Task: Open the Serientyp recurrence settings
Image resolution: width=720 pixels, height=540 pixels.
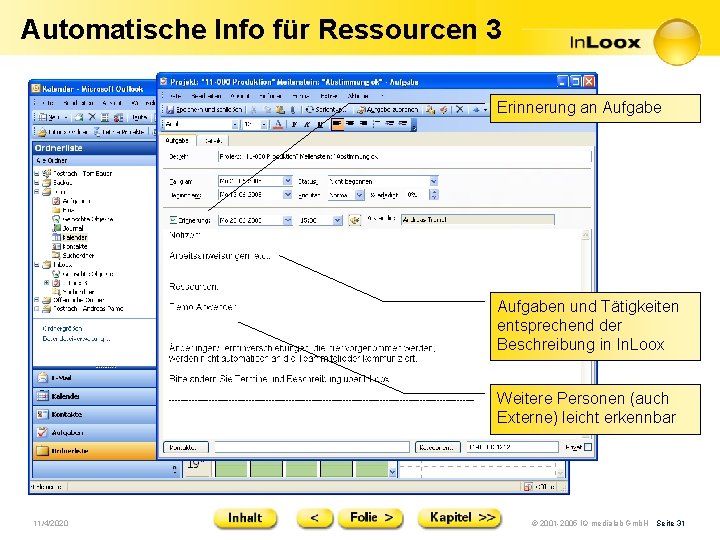Action: click(325, 110)
